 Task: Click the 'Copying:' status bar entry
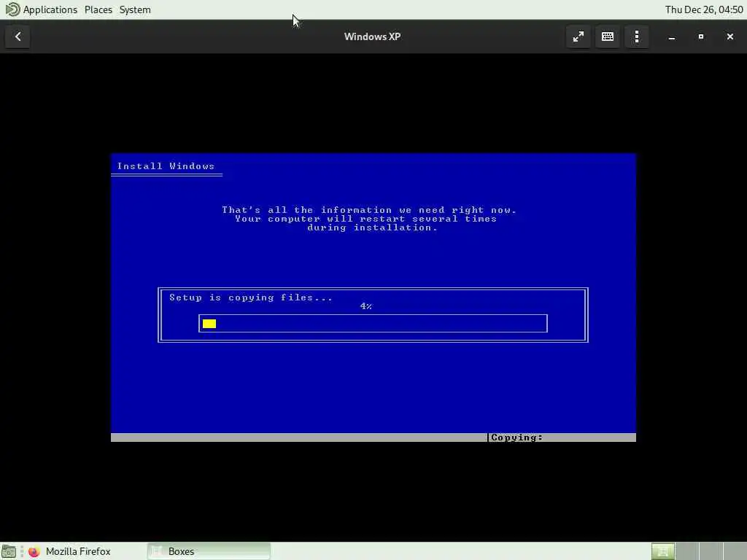517,437
